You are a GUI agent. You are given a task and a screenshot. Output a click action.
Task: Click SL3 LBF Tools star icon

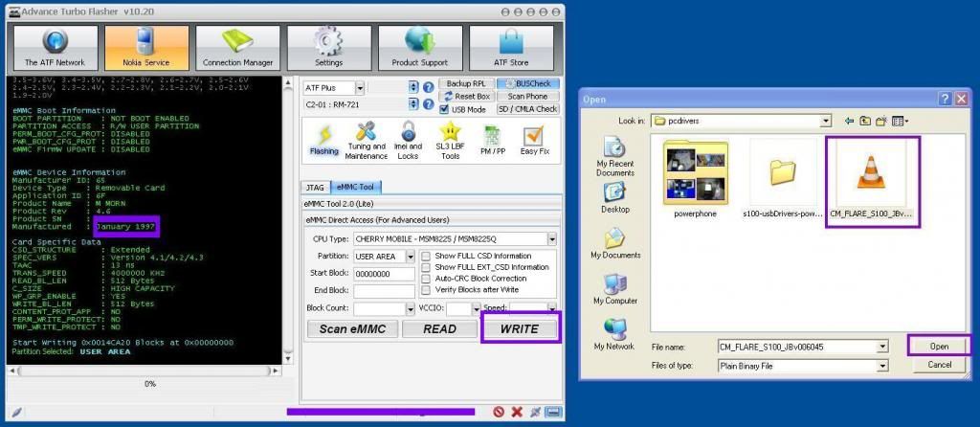point(450,141)
